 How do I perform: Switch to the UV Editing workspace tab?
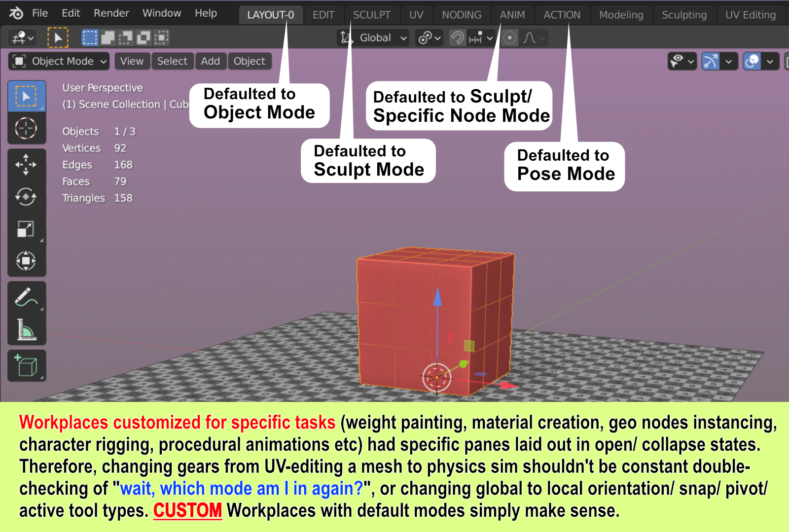coord(751,15)
